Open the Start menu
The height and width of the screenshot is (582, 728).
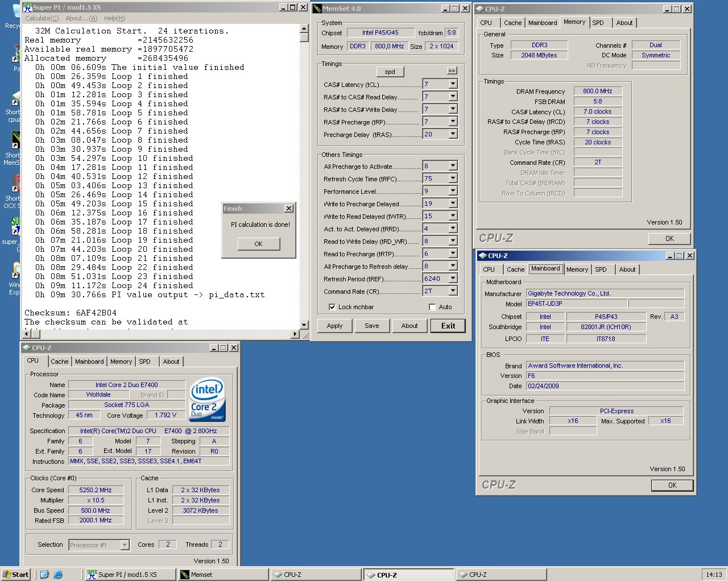pyautogui.click(x=15, y=575)
